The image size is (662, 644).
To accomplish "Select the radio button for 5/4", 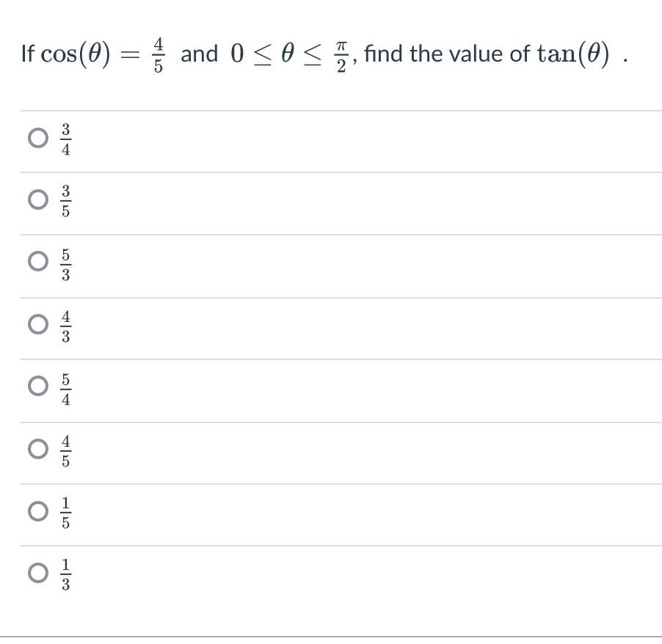I will 37,387.
